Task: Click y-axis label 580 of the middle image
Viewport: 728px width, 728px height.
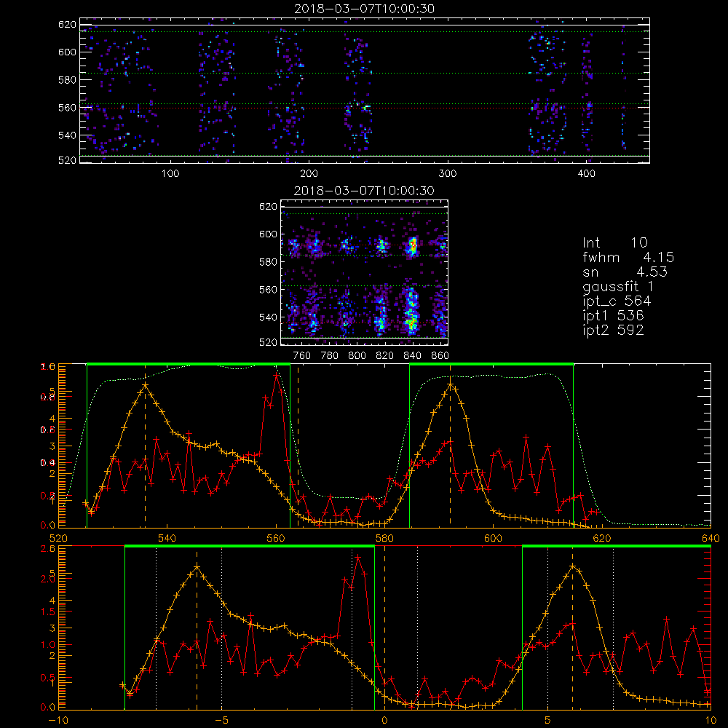Action: click(x=268, y=262)
